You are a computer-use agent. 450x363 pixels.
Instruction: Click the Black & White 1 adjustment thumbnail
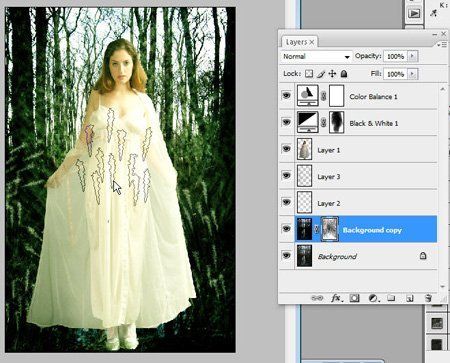click(307, 123)
